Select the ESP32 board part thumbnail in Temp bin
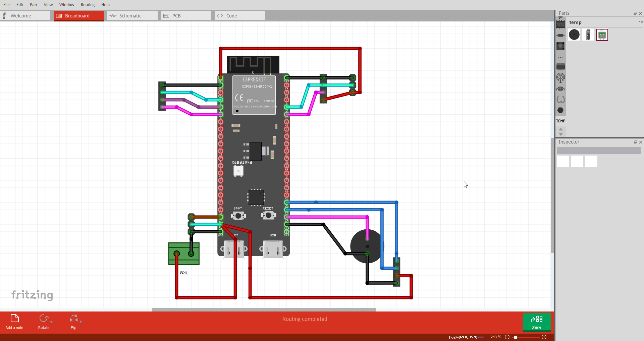Screen dimensions: 644x341 click(588, 35)
